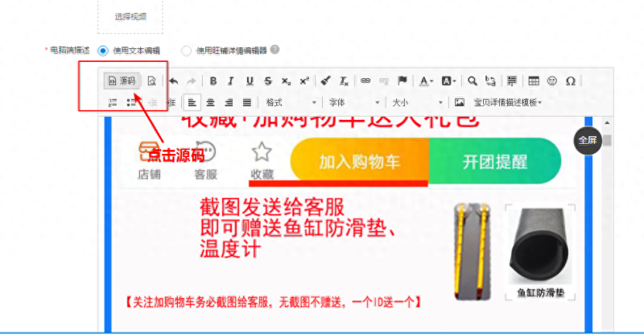The width and height of the screenshot is (644, 335).
Task: Open the replace tool icon
Action: (490, 81)
